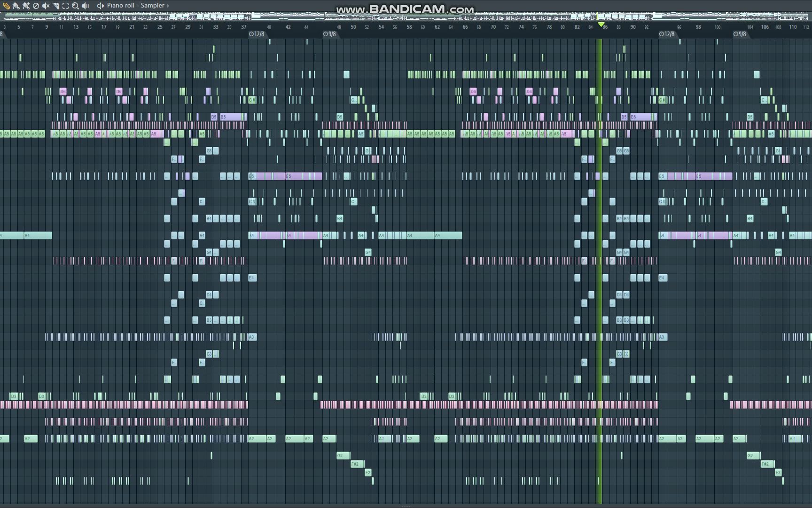Select the G2 note near bar 48
Screen dimensions: 812x508
click(x=344, y=455)
